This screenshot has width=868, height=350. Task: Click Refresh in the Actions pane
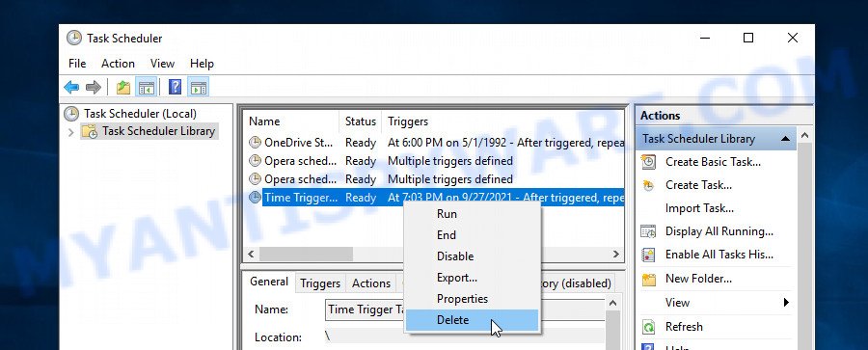point(684,327)
